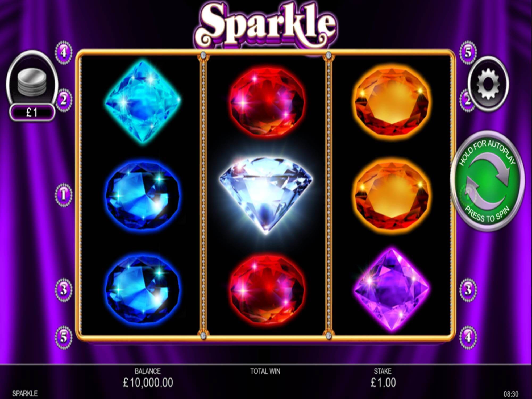This screenshot has width=532, height=399.
Task: Click the Total Win label
Action: point(265,371)
